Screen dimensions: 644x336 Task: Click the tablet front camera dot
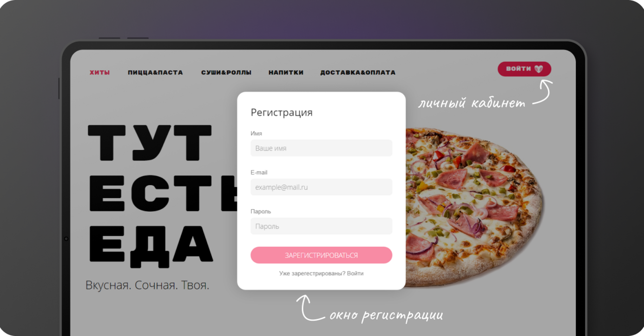(66, 239)
